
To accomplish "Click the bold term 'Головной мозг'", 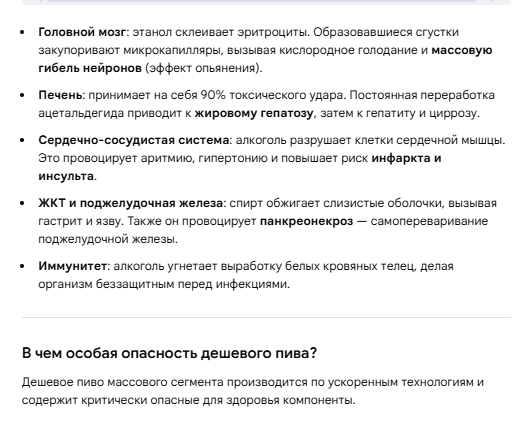I will 82,32.
